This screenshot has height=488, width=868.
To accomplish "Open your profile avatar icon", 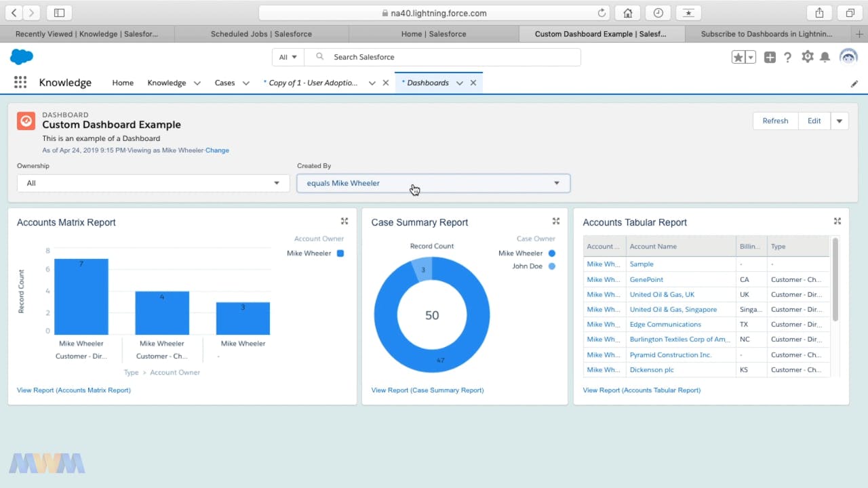I will point(848,57).
